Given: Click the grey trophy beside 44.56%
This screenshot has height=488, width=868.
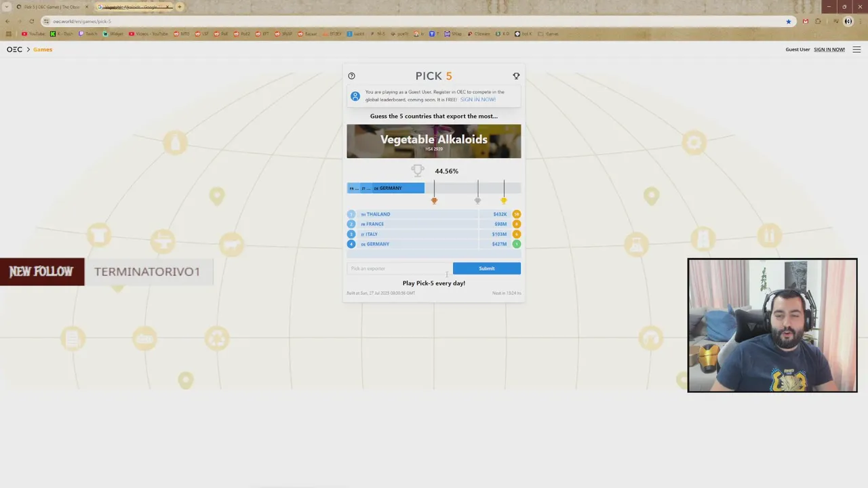Looking at the screenshot, I should point(418,171).
